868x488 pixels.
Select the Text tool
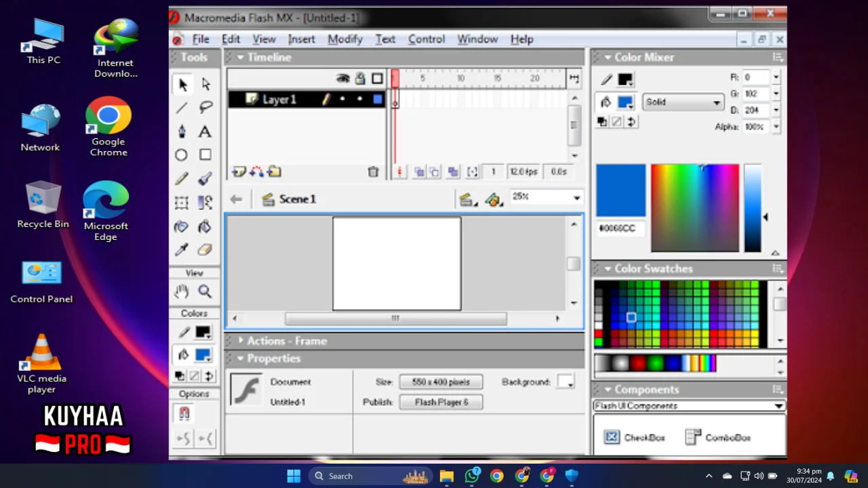coord(205,131)
